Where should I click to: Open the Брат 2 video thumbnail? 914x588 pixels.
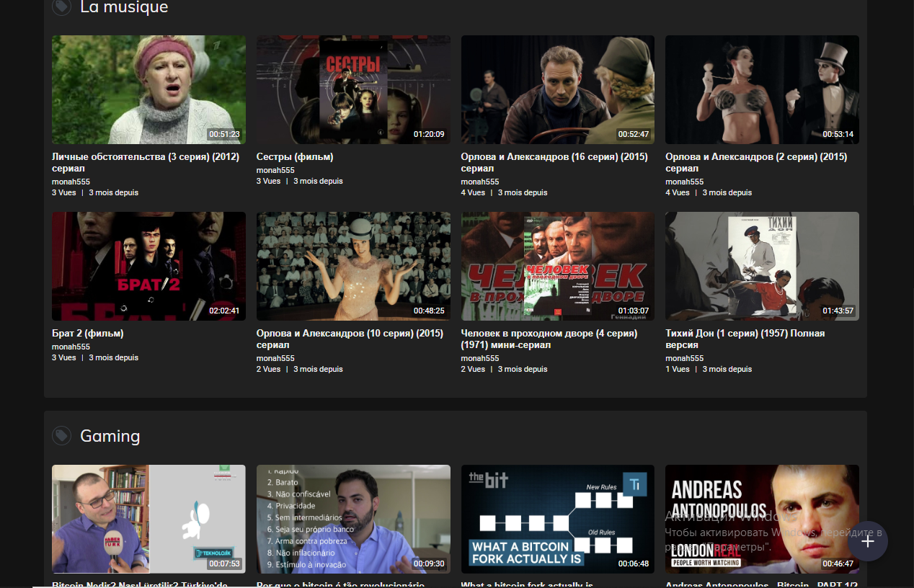click(x=148, y=266)
